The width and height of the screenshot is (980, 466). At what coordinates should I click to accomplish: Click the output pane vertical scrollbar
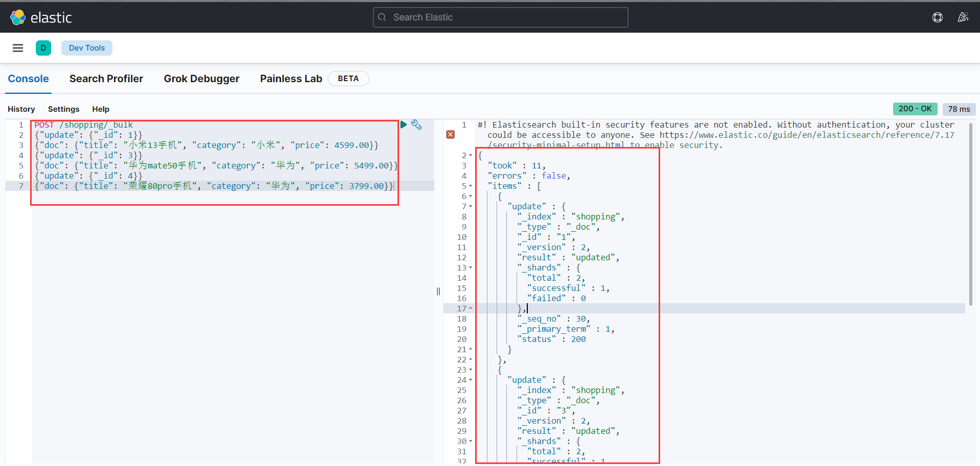pos(970,214)
